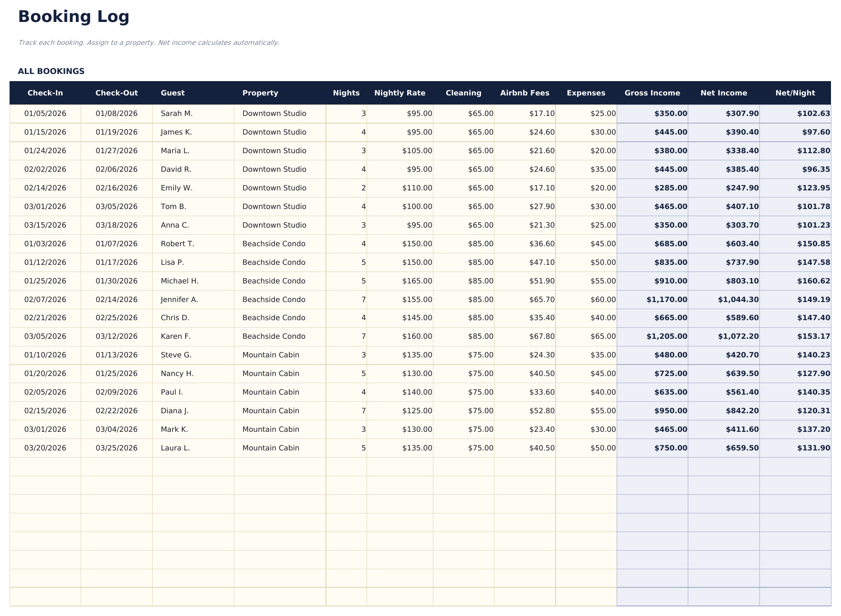This screenshot has width=841, height=616.
Task: Click the Cleaning column header
Action: [x=463, y=93]
